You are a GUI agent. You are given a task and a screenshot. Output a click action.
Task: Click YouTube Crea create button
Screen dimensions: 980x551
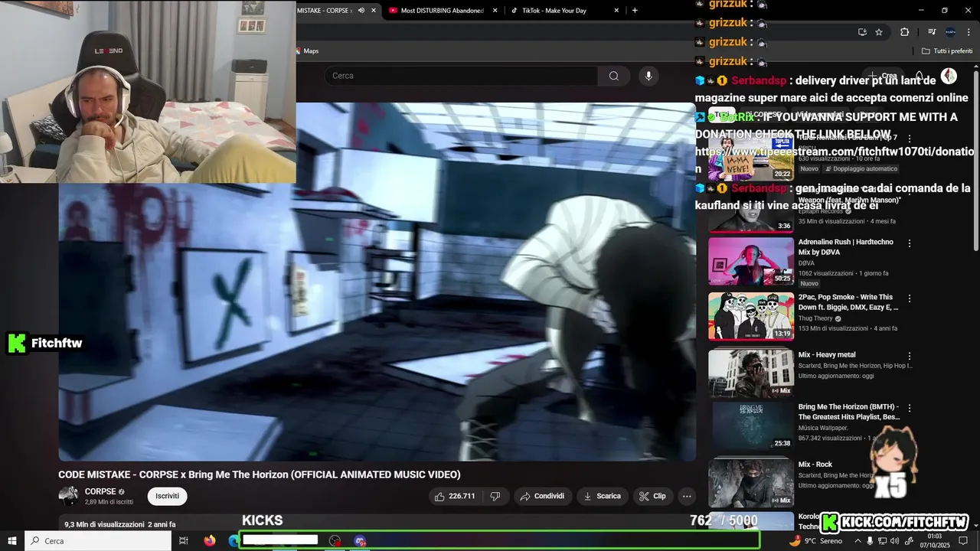tap(883, 76)
